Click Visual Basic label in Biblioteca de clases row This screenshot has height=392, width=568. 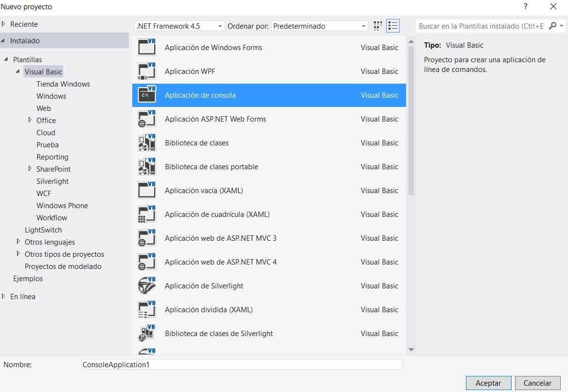pyautogui.click(x=379, y=143)
